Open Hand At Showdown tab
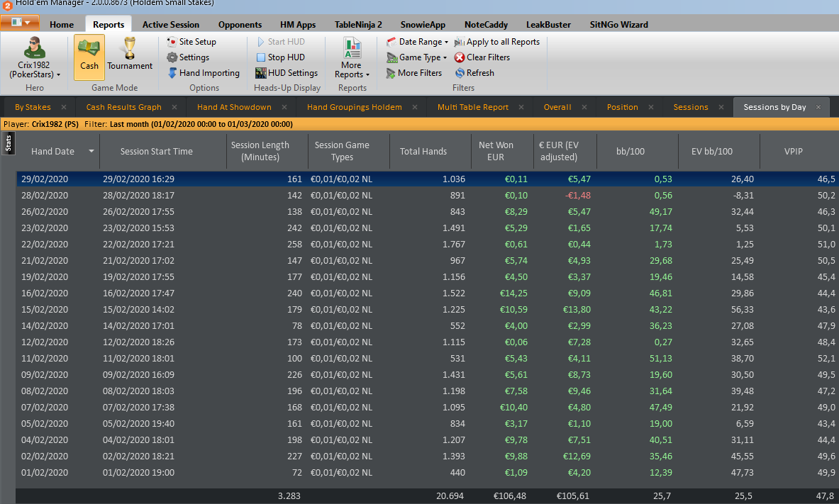The image size is (839, 504). [x=234, y=107]
